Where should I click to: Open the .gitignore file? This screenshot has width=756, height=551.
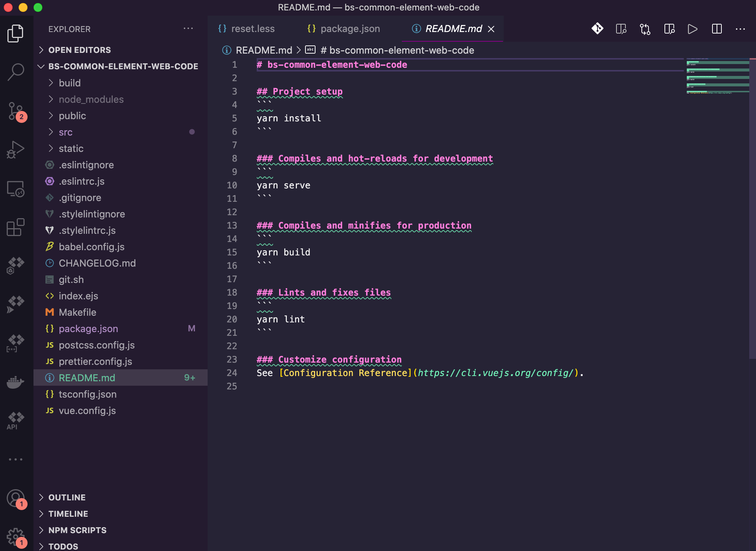point(121,197)
